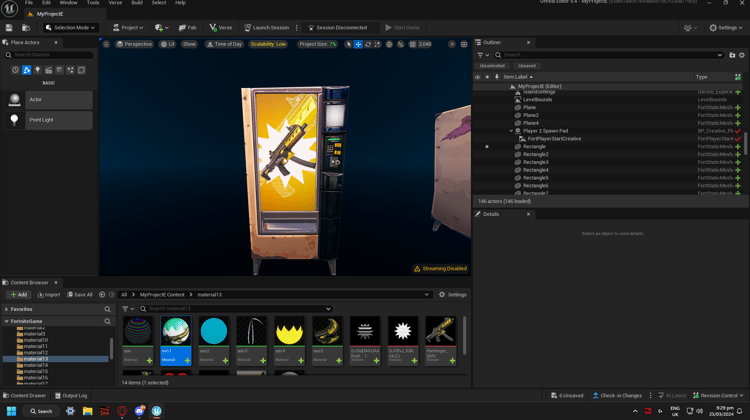
Task: Change grid snap value 2,048
Action: pos(425,44)
